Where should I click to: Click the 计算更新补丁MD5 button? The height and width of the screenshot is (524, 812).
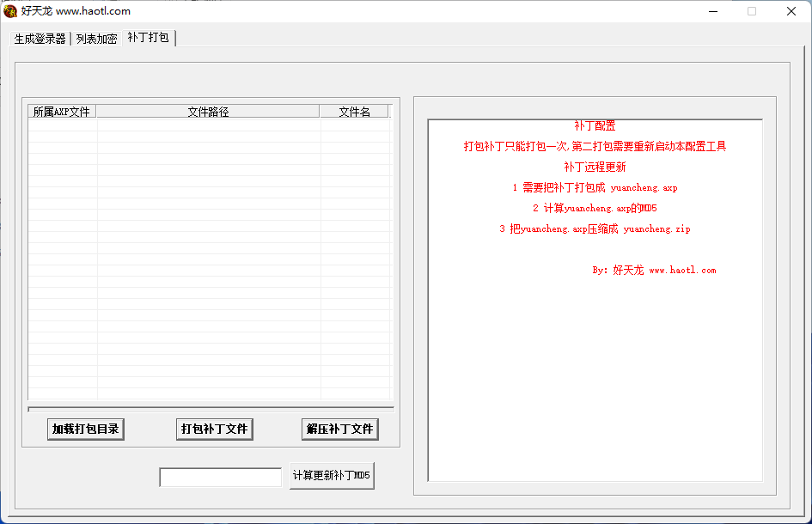click(x=332, y=475)
